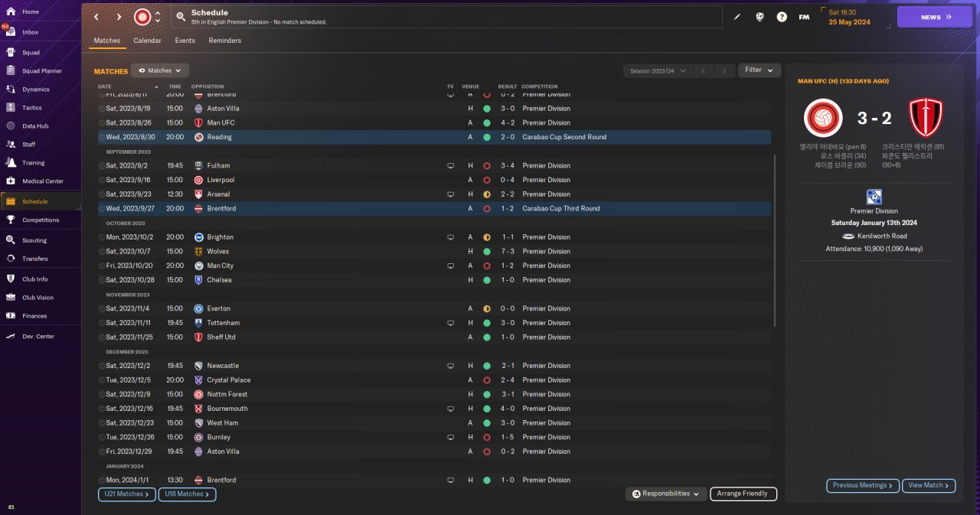980x515 pixels.
Task: Open Competitions trophy icon
Action: (x=11, y=220)
